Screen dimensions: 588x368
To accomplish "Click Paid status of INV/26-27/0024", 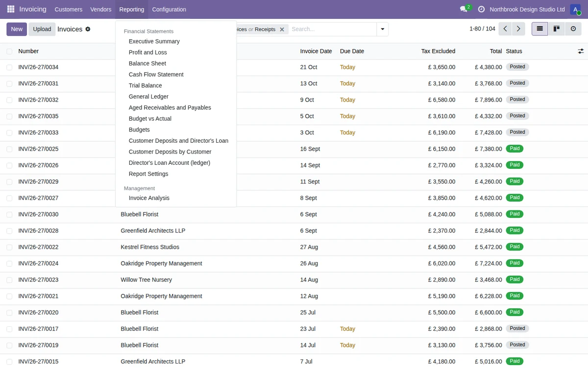I will [x=514, y=263].
